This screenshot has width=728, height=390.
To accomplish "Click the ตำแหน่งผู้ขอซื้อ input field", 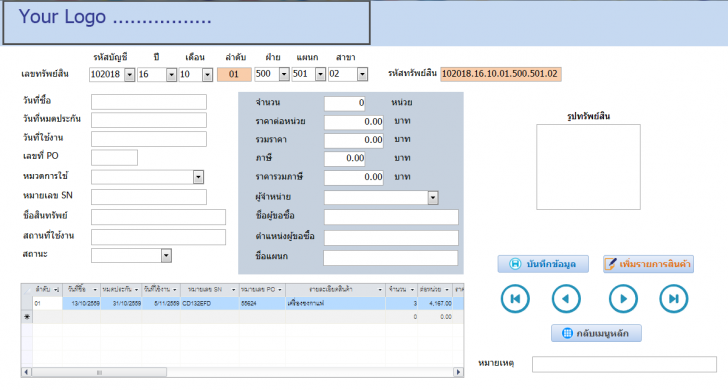I will [391, 238].
